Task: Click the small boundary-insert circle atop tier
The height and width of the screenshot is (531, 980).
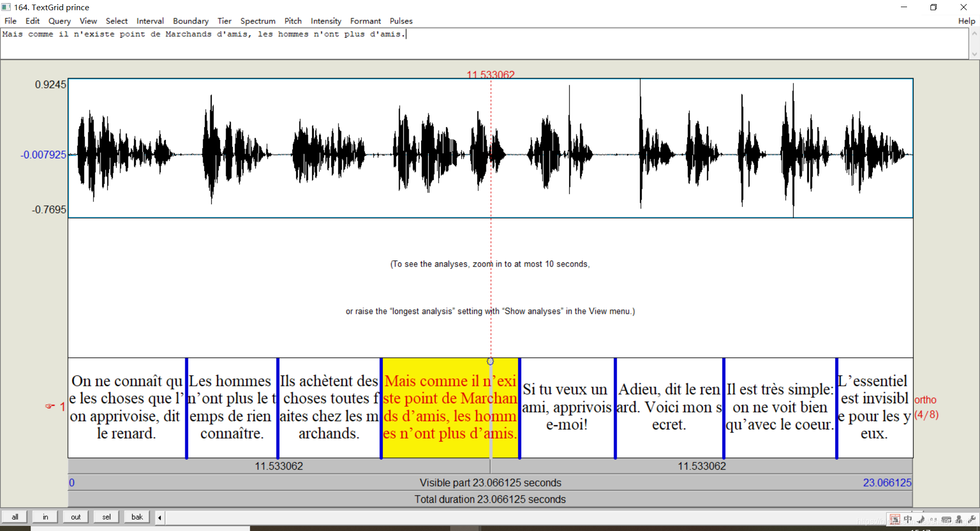Action: [x=490, y=361]
